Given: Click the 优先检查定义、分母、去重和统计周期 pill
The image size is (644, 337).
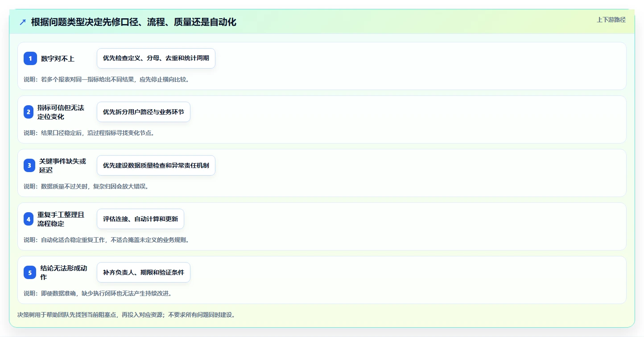Looking at the screenshot, I should [156, 58].
